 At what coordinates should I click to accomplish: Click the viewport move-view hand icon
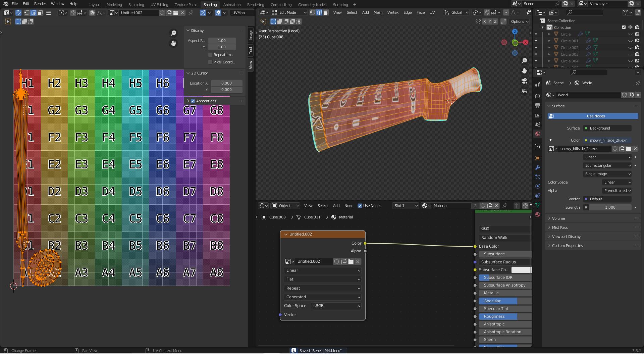(524, 71)
